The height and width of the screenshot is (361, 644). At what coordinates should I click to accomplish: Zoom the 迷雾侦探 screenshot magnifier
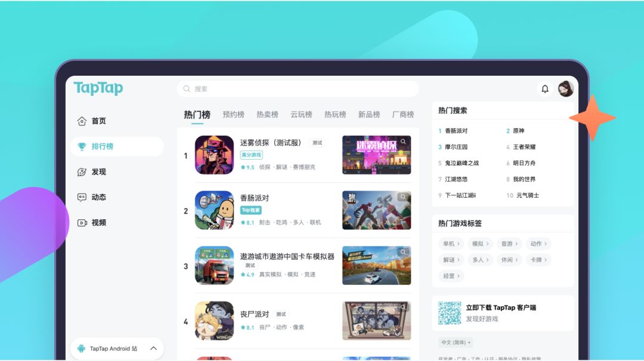pyautogui.click(x=403, y=142)
